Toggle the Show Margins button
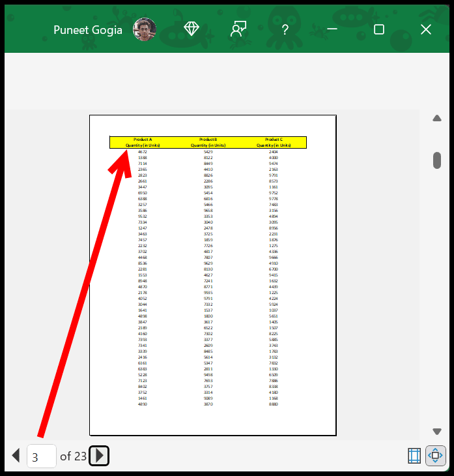The image size is (454, 476). [x=414, y=456]
